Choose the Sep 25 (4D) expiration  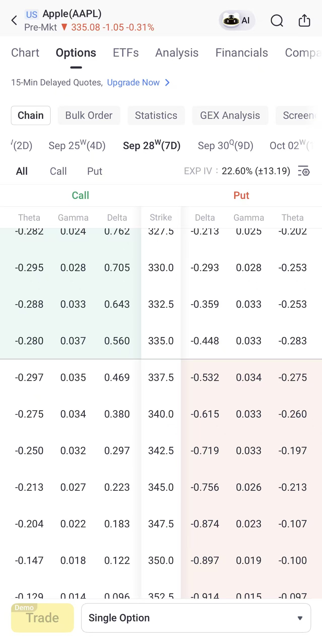pos(77,145)
